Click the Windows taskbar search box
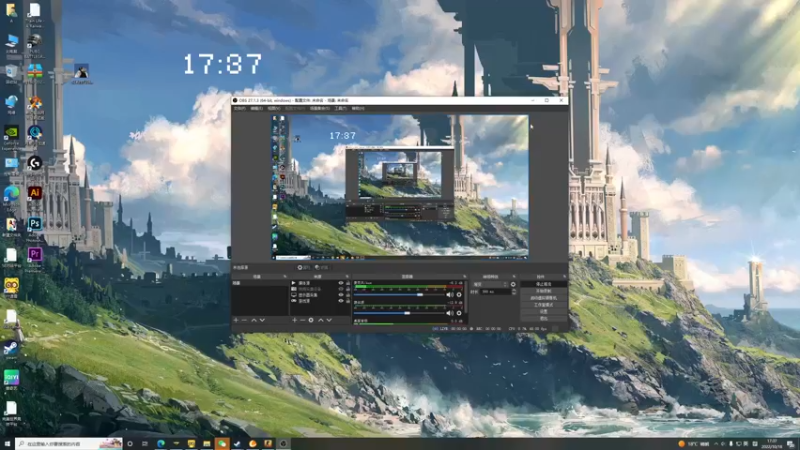Screen dimensions: 800x450 [69, 444]
